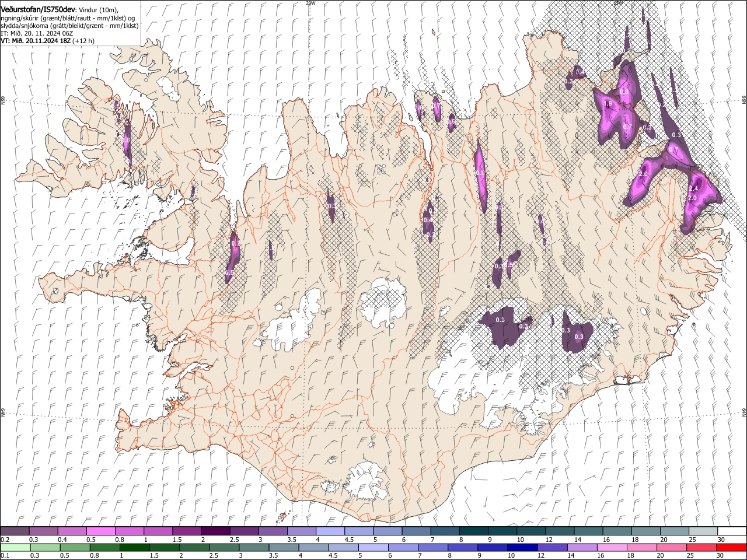Pick the blue 7 swatch, lower legend row
The height and width of the screenshot is (560, 747).
click(433, 547)
